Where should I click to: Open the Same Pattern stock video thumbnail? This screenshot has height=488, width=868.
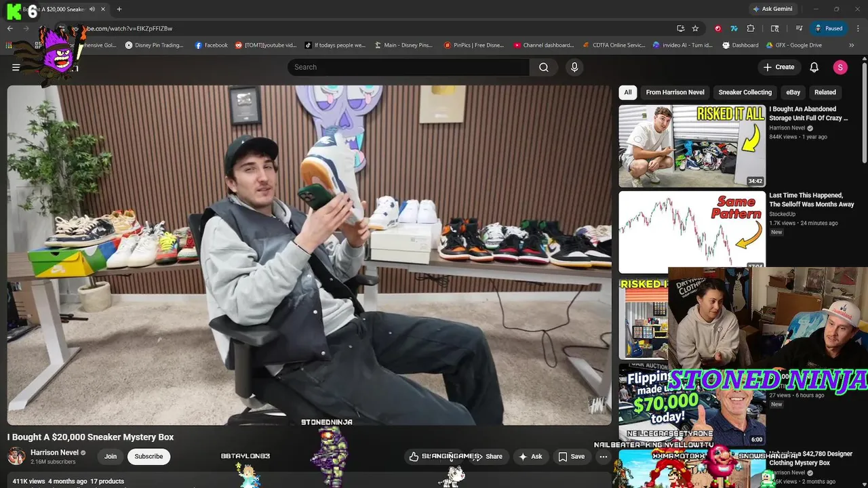692,232
